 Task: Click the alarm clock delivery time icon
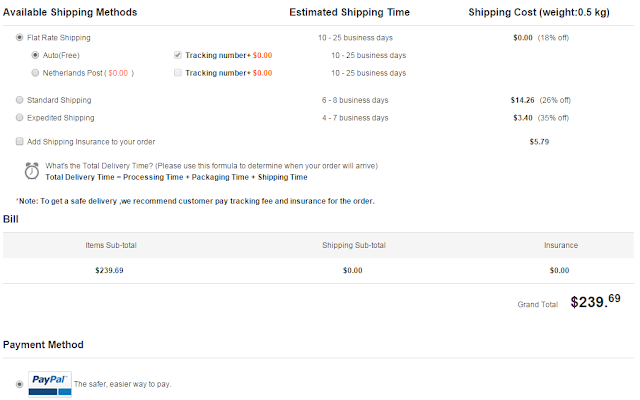[32, 170]
